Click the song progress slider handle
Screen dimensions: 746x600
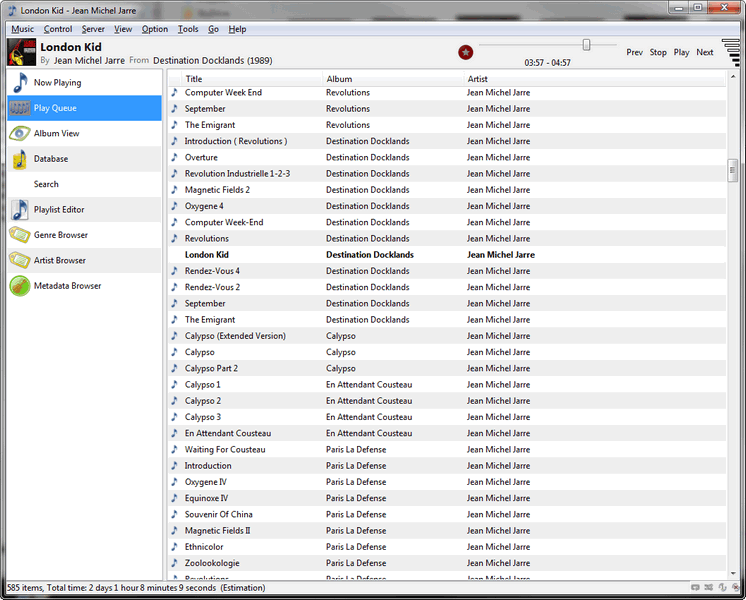click(586, 45)
